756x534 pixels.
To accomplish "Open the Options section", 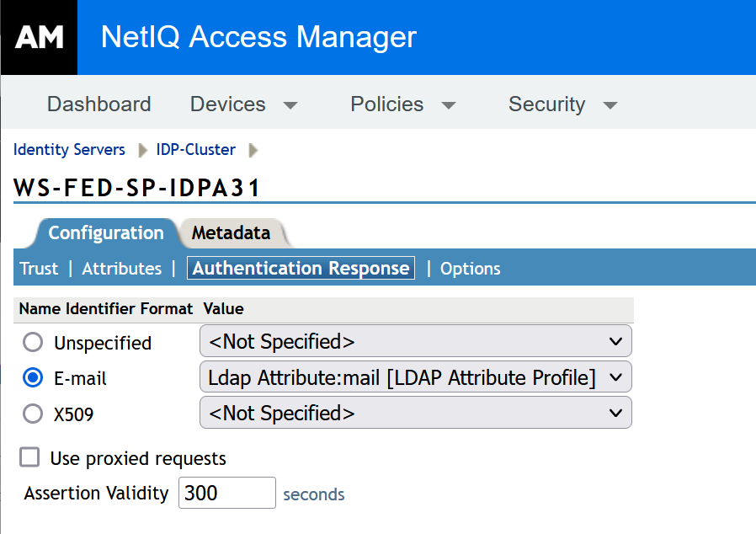I will [470, 268].
